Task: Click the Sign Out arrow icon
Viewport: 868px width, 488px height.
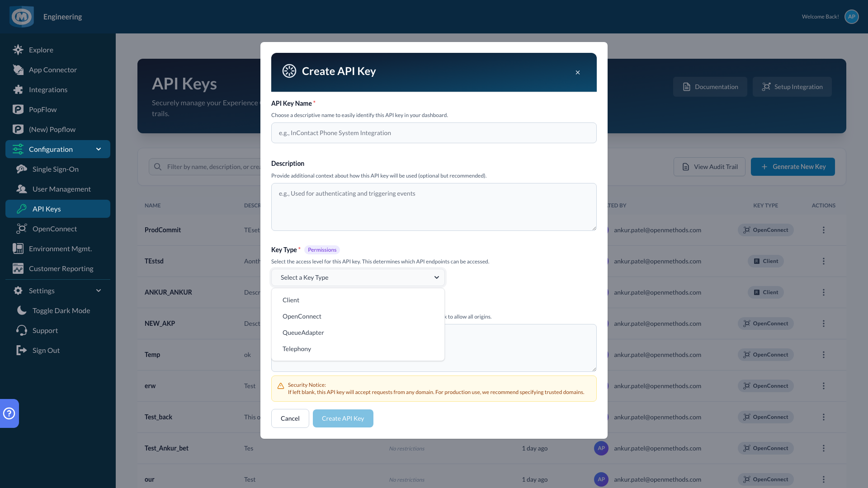Action: [x=22, y=350]
